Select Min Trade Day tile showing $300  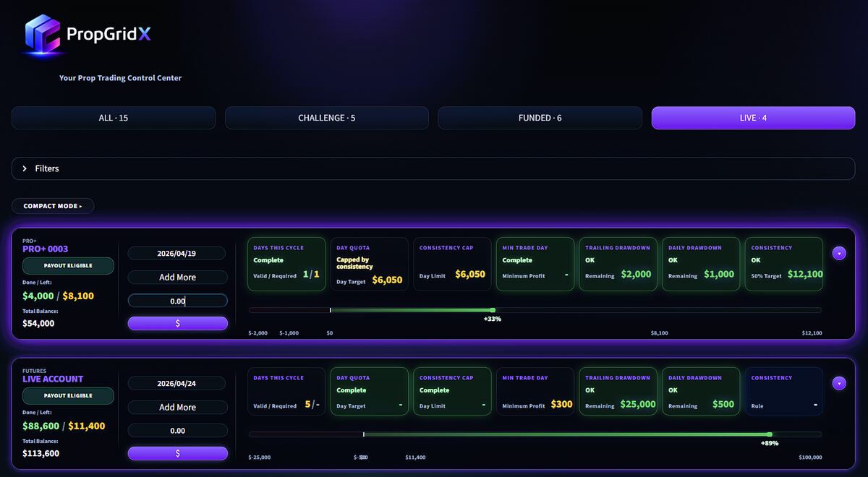point(535,392)
